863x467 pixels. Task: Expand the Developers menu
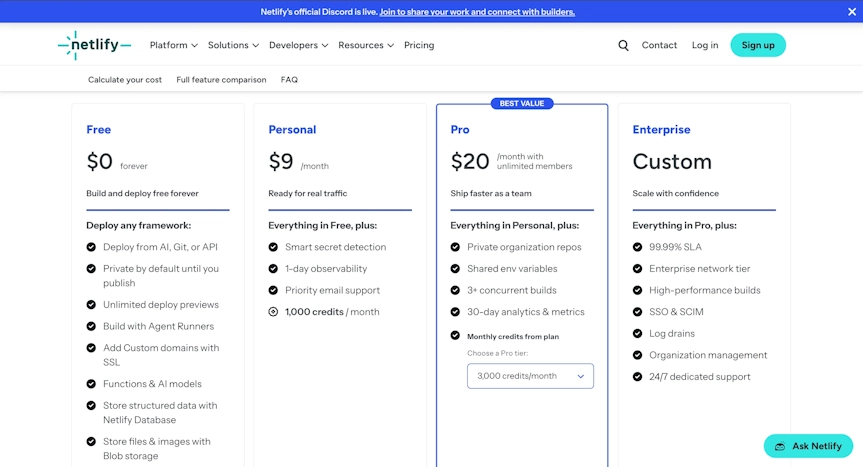pos(298,45)
